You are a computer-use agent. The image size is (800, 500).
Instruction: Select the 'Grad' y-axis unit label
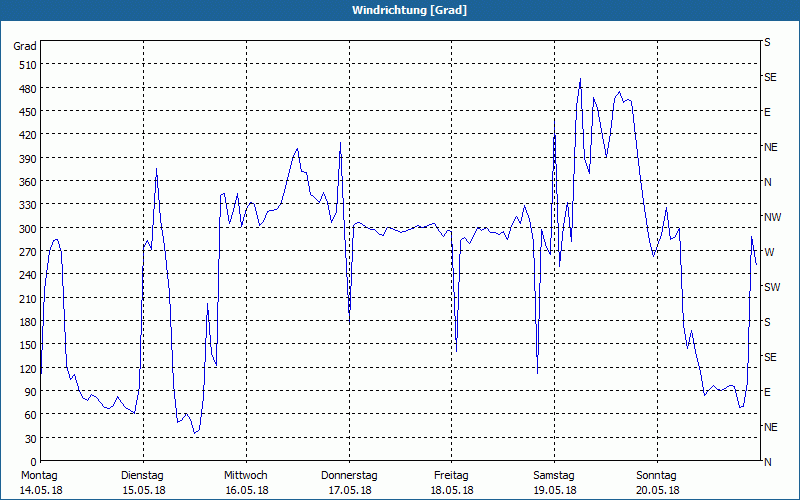tap(25, 46)
